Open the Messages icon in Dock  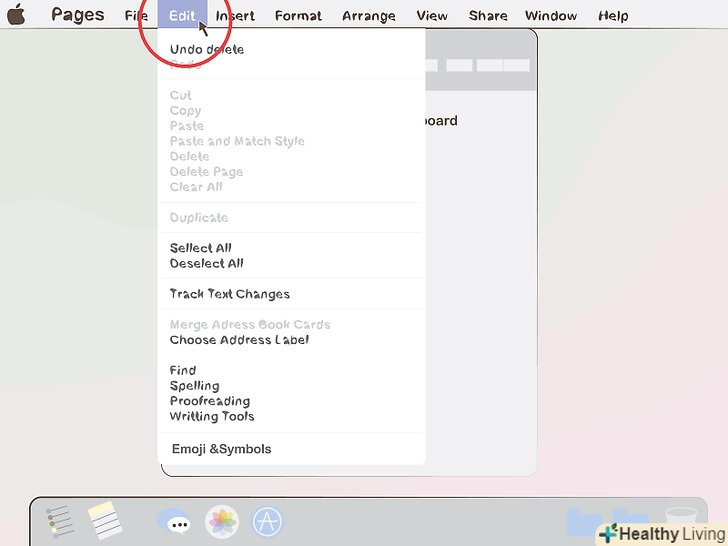click(x=174, y=521)
